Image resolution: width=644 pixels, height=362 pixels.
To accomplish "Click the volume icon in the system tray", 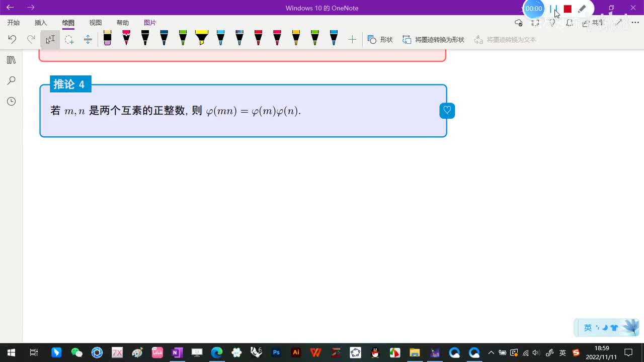I will (x=536, y=352).
